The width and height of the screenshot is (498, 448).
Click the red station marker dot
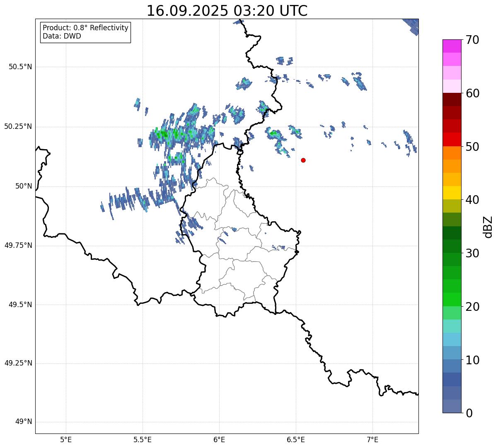pos(303,160)
